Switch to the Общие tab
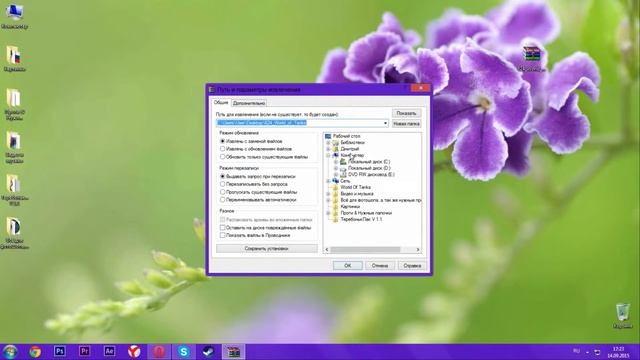Viewport: 640px width, 360px height. (221, 102)
